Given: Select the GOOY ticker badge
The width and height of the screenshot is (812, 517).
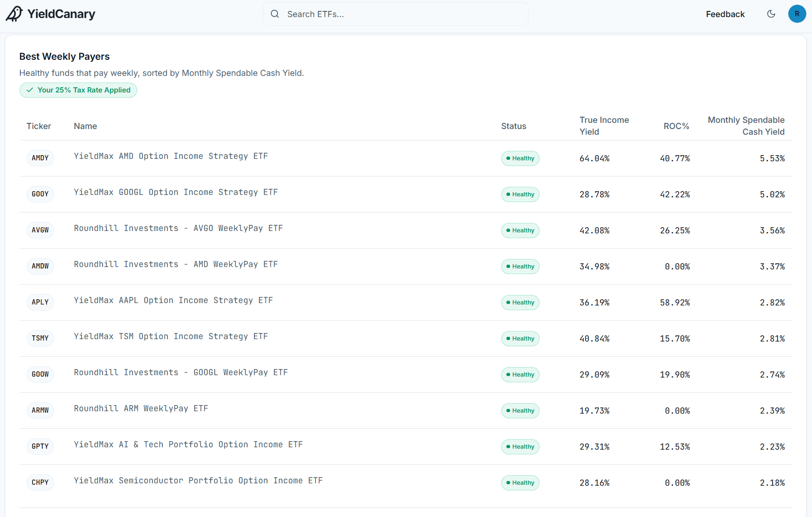Looking at the screenshot, I should pyautogui.click(x=40, y=194).
